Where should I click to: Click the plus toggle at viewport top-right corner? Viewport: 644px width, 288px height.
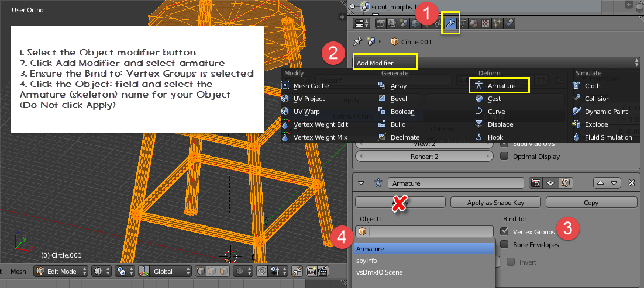pyautogui.click(x=342, y=17)
